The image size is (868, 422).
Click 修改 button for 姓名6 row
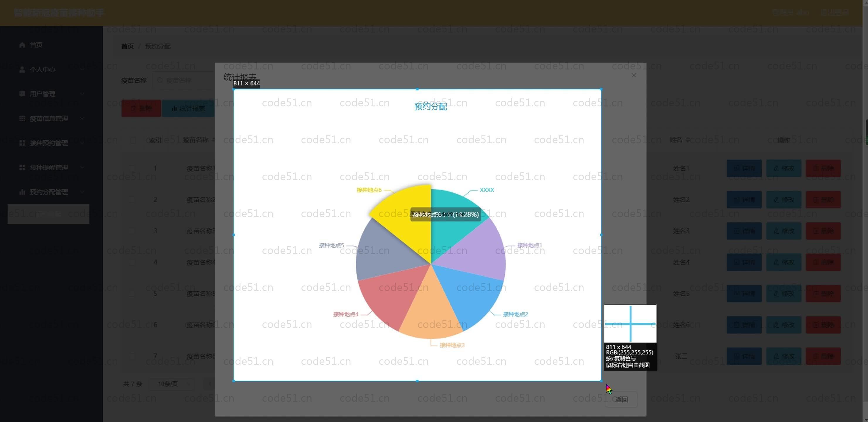click(784, 325)
